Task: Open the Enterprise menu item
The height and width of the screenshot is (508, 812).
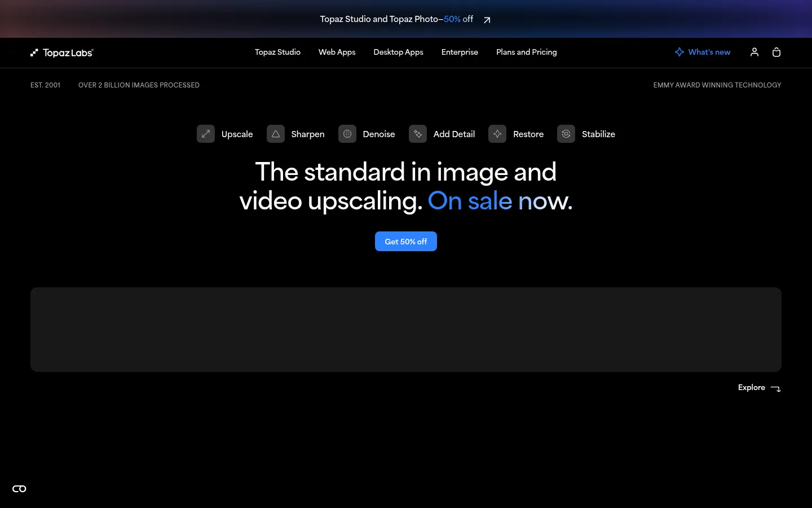Action: (x=460, y=52)
